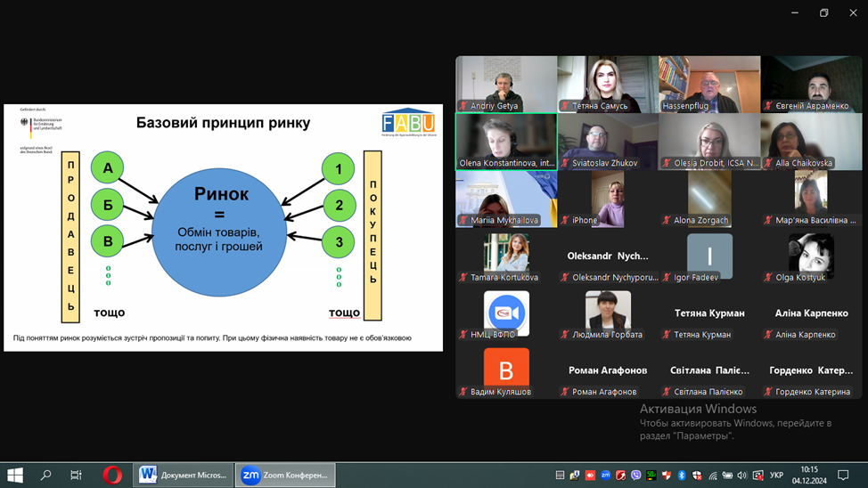Viewport: 868px width, 488px height.
Task: Open the taskbar search magnifier
Action: coord(46,476)
